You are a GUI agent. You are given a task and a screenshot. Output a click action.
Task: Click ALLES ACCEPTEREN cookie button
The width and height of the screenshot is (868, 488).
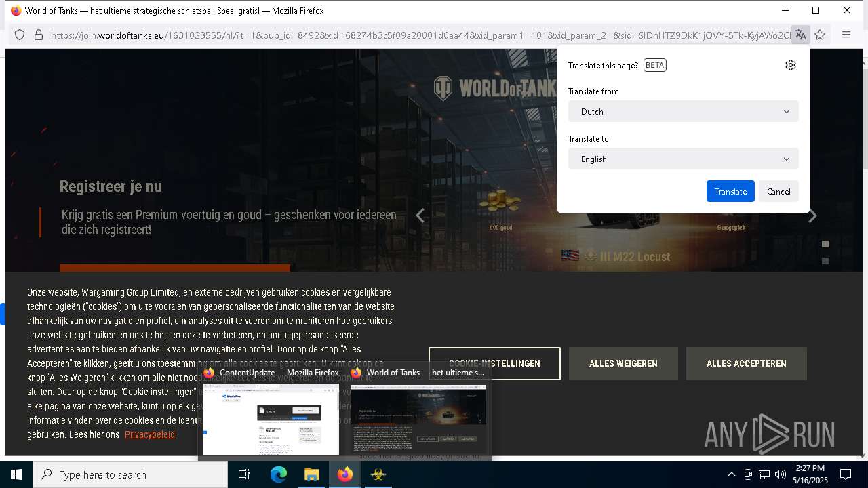pos(747,363)
